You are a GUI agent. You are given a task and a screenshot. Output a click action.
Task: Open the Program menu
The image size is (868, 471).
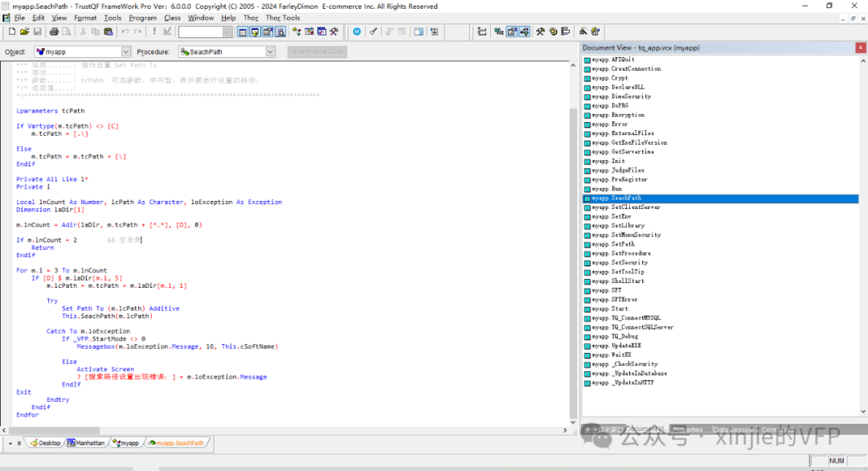pyautogui.click(x=143, y=18)
